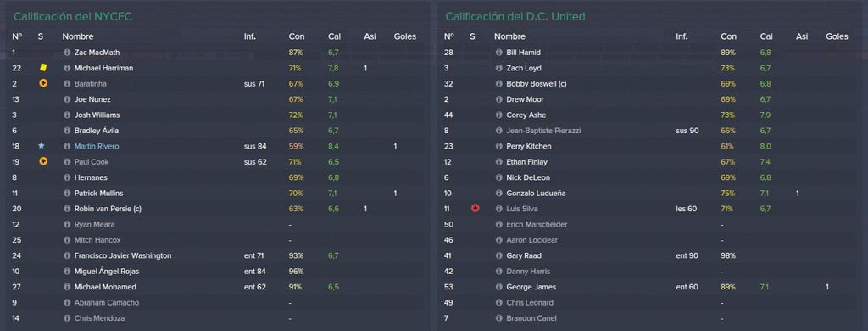Viewport: 868px width, 331px height.
Task: Sort NYCFC players by Nombre header
Action: click(77, 36)
